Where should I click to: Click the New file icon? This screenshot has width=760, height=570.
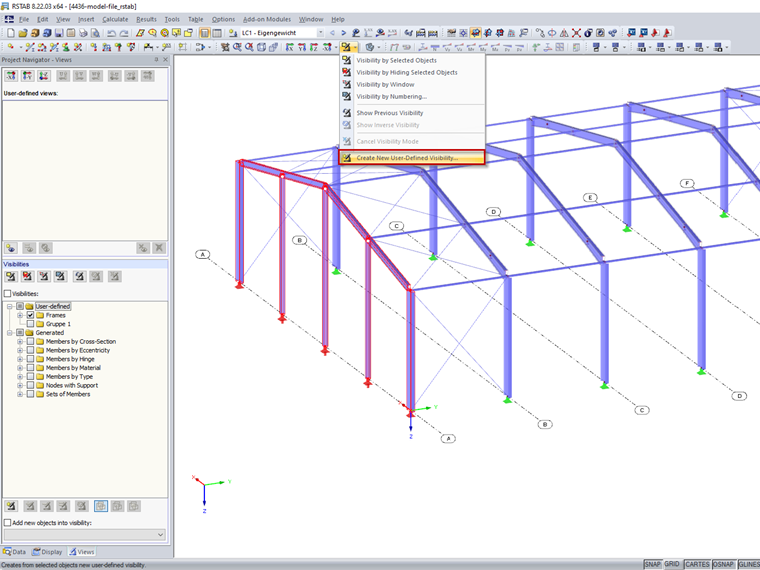[11, 33]
